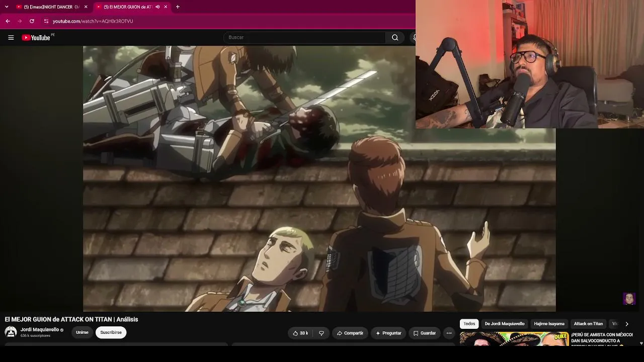
Task: Select the De Jordi Maquiavello chip
Action: pos(505,324)
